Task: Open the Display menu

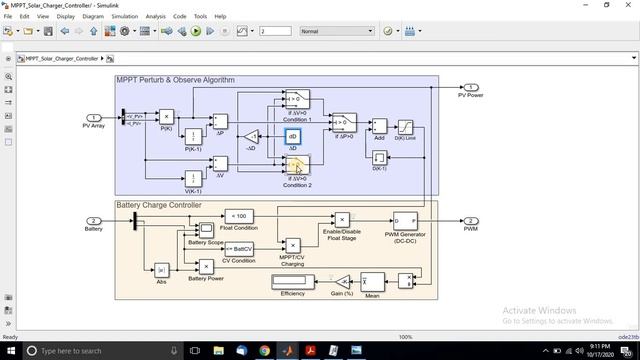Action: pos(66,16)
